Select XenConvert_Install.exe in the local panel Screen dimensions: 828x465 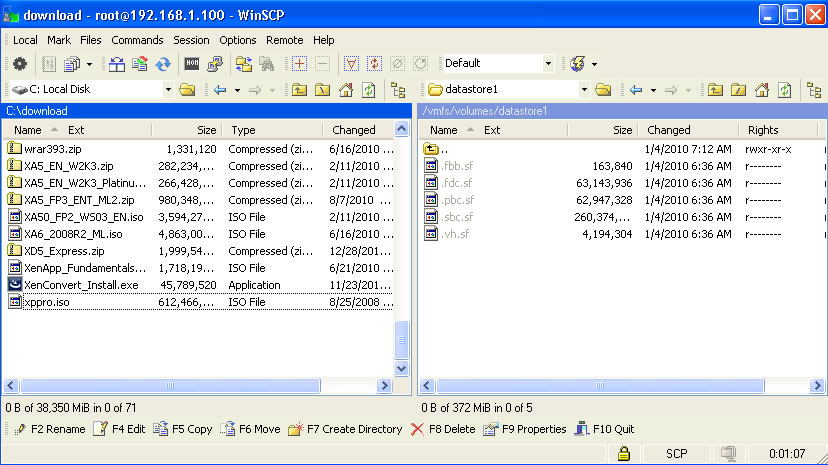pos(200,285)
